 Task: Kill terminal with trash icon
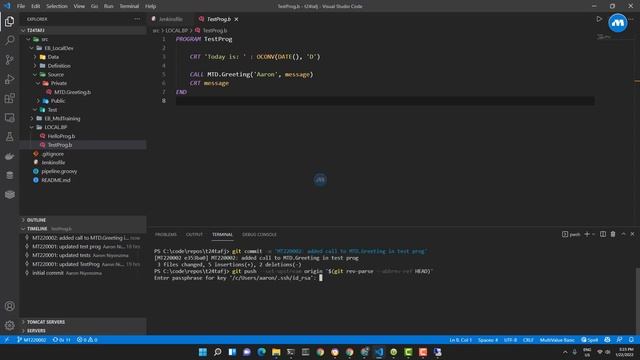click(x=613, y=234)
